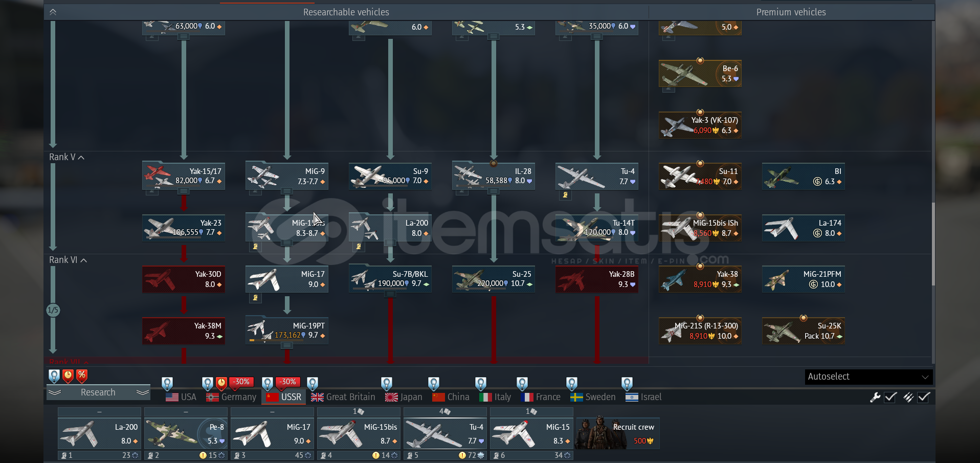Viewport: 980px width, 463px height.
Task: Select the Su-25 vehicle card
Action: click(x=494, y=279)
